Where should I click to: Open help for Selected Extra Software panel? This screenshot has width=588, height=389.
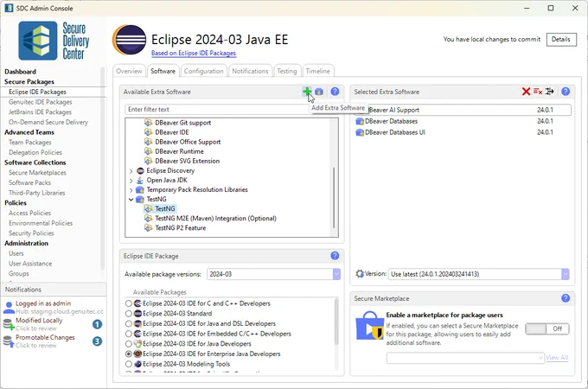[566, 92]
